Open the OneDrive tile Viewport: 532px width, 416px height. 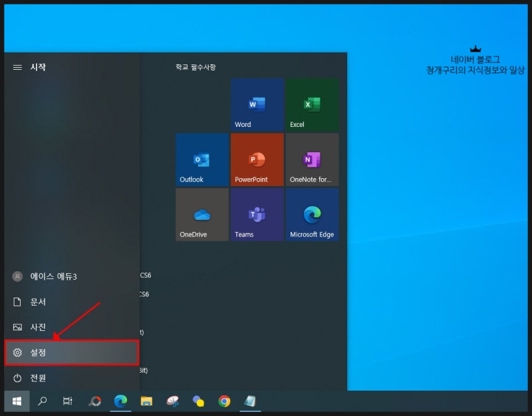tap(202, 215)
